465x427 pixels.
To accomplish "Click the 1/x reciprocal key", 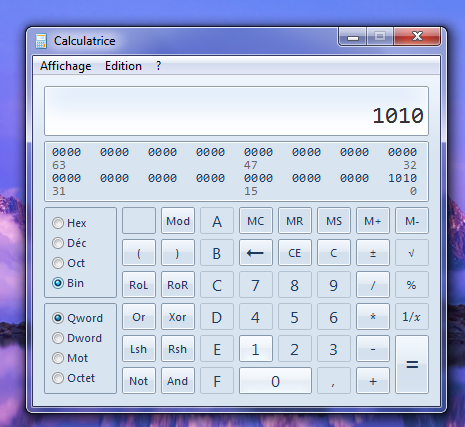I will coord(412,317).
